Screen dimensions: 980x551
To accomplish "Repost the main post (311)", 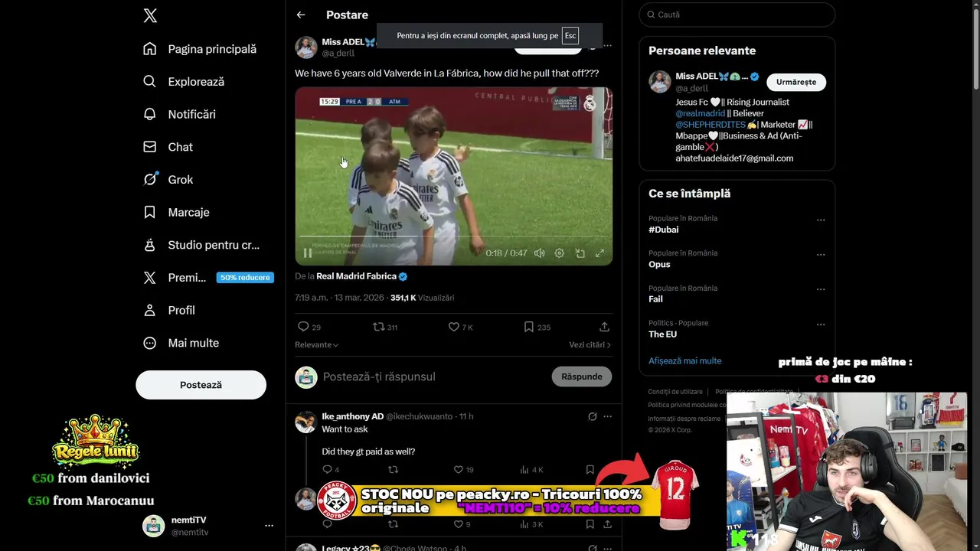I will click(x=385, y=327).
